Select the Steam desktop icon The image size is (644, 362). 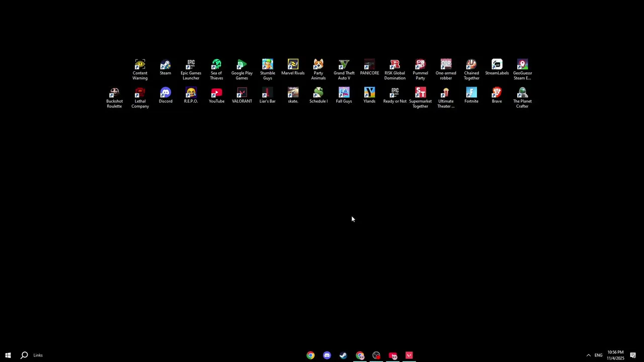166,67
